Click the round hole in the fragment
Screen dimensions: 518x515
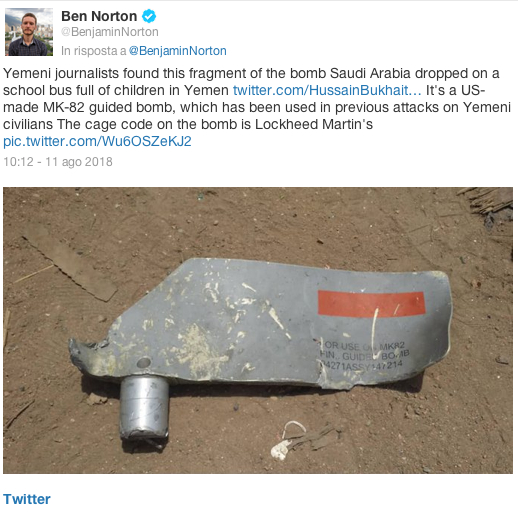tap(144, 363)
